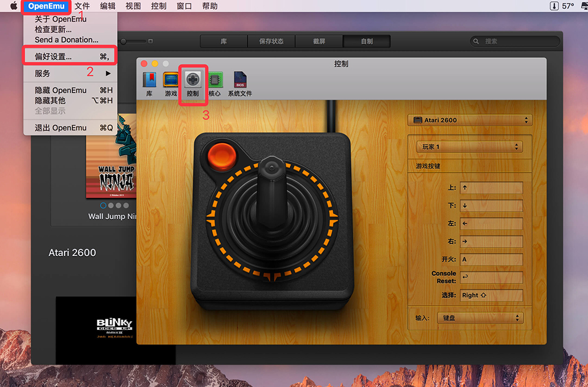
Task: Open the 核心 (Cores) preferences pane icon
Action: (215, 84)
